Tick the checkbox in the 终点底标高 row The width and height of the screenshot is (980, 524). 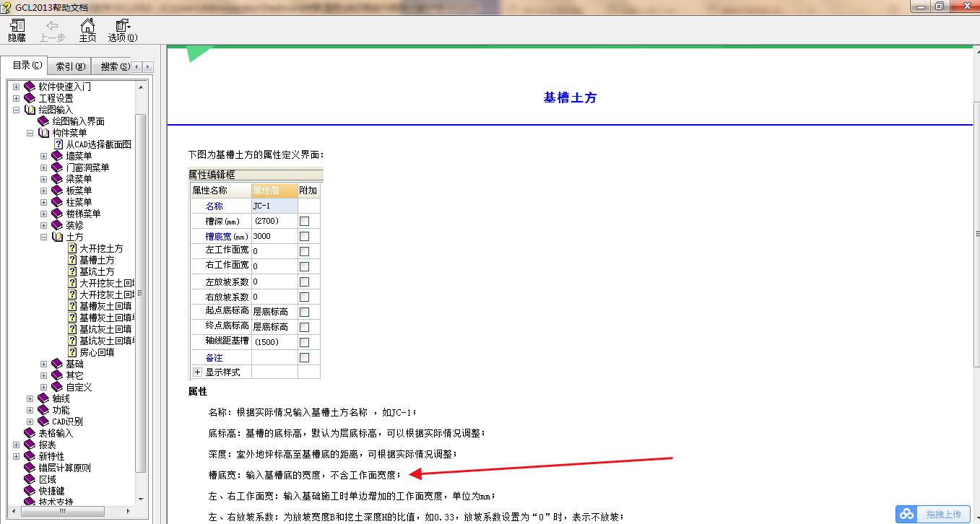(304, 327)
